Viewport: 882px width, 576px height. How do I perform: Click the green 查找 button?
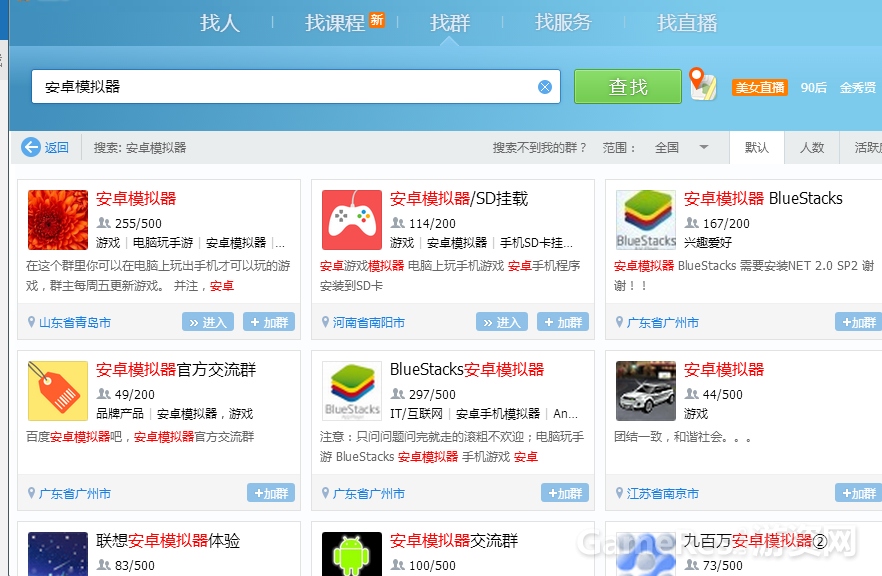[628, 87]
